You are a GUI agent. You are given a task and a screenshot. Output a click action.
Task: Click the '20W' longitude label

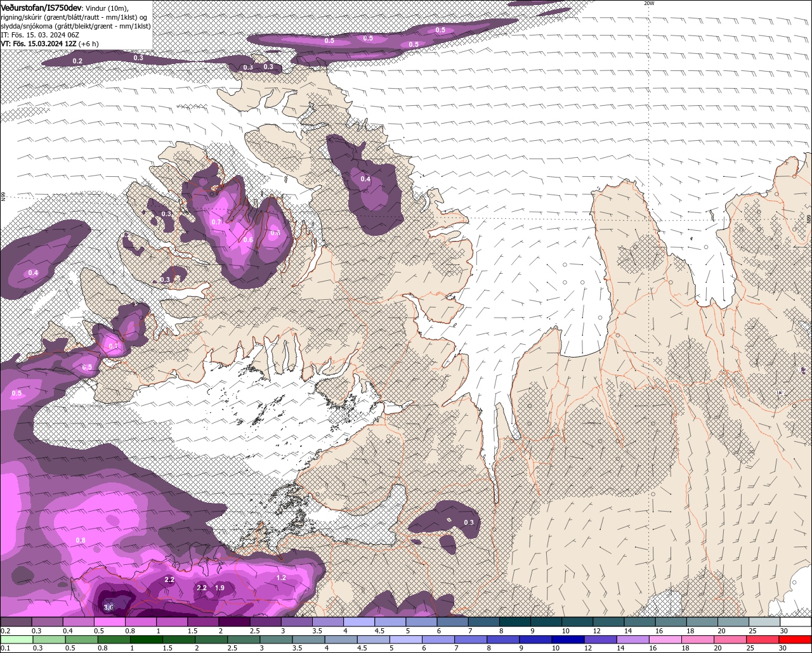[648, 3]
